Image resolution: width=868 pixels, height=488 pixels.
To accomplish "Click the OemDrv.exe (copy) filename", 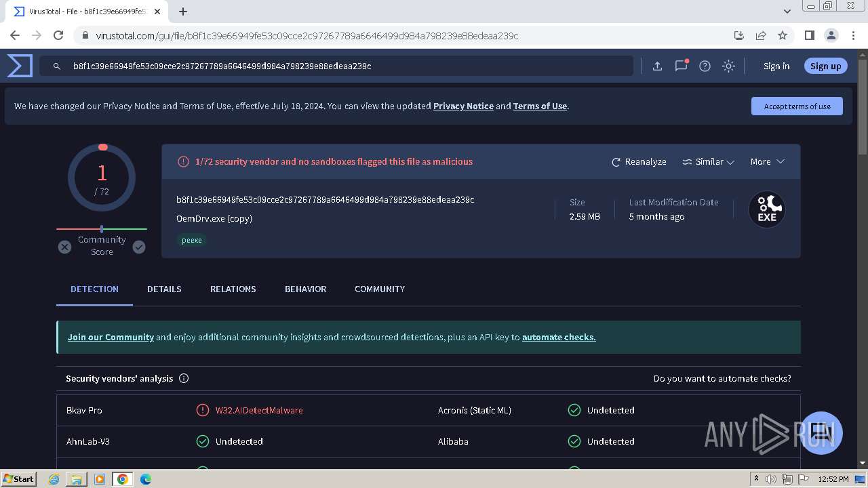I will click(214, 219).
